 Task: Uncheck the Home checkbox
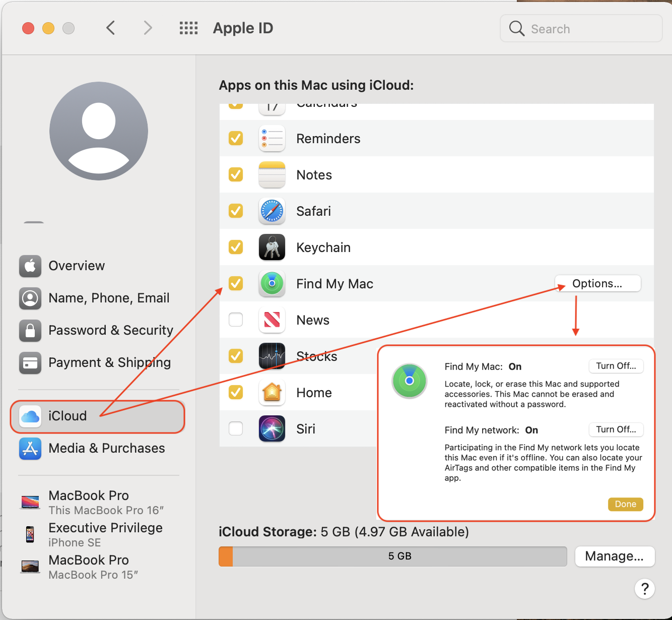point(236,392)
